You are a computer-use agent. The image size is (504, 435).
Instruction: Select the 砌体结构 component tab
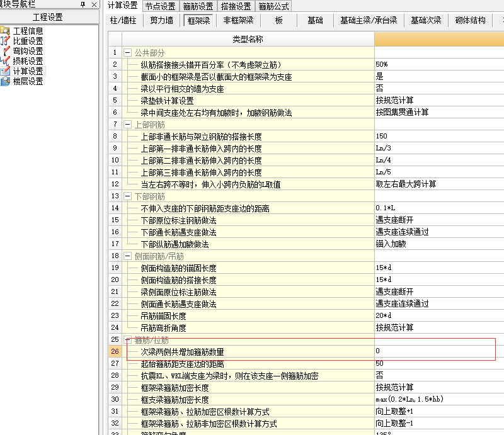pos(470,21)
